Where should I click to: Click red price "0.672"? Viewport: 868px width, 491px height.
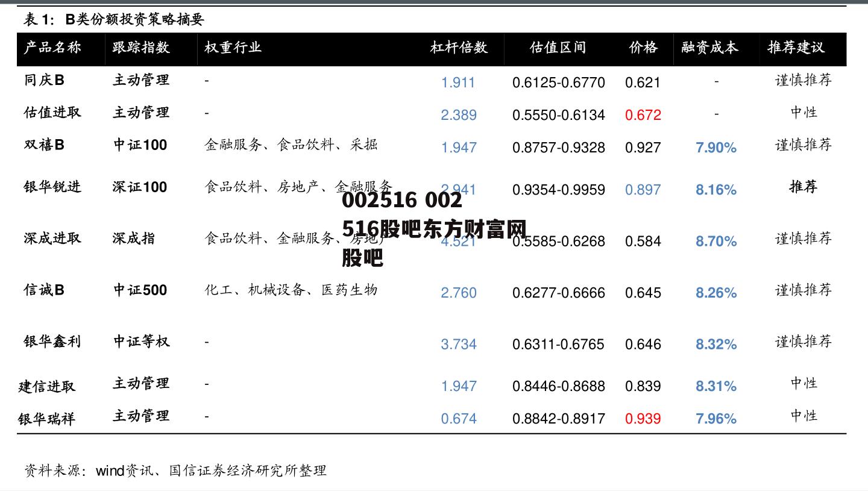point(643,115)
